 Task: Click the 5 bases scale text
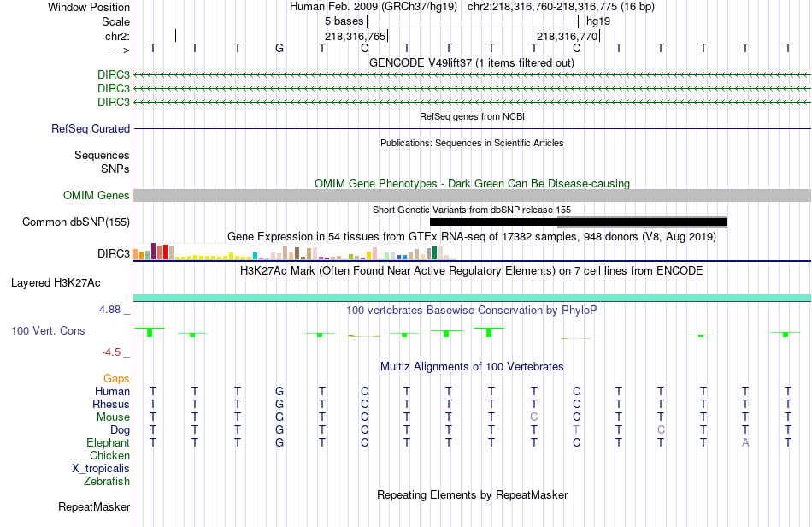344,21
